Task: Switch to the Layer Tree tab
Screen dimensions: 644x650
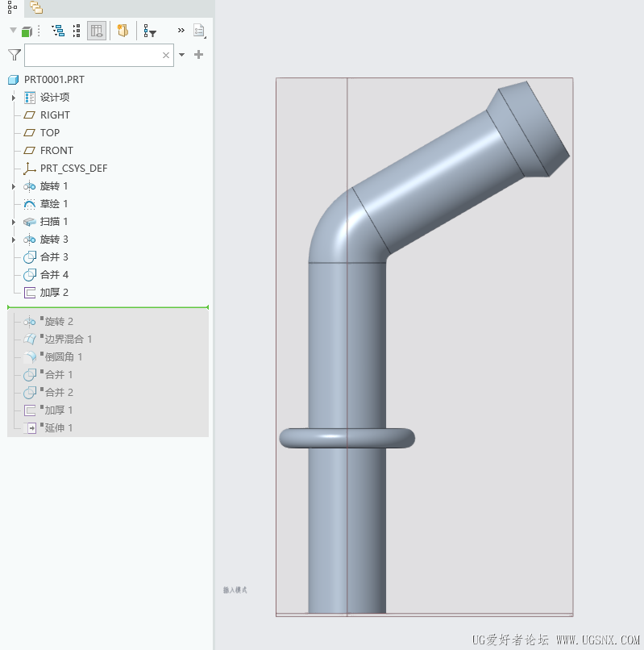Action: [x=36, y=7]
